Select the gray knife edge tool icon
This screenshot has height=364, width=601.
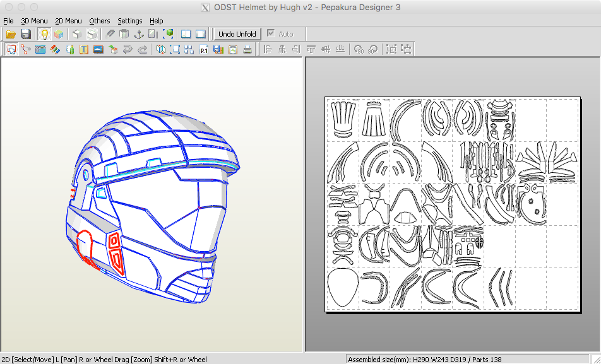click(110, 34)
